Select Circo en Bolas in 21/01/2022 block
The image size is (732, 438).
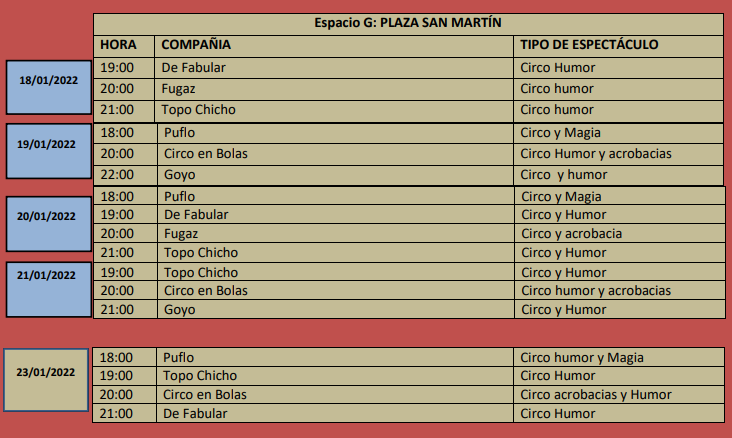[x=205, y=291]
